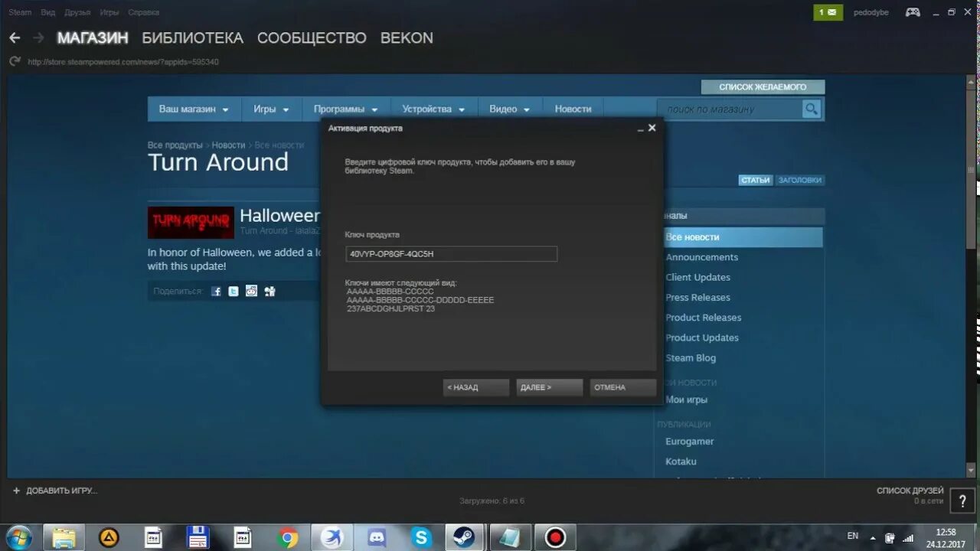The height and width of the screenshot is (551, 980).
Task: Click the store search input field
Action: click(x=730, y=109)
